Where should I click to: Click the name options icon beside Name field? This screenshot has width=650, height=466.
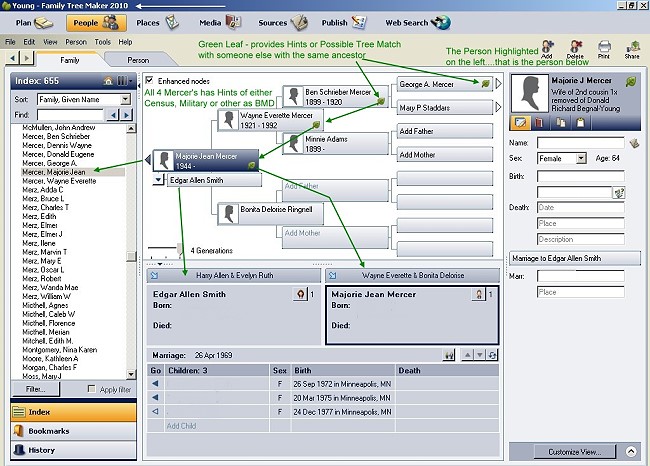pyautogui.click(x=634, y=143)
